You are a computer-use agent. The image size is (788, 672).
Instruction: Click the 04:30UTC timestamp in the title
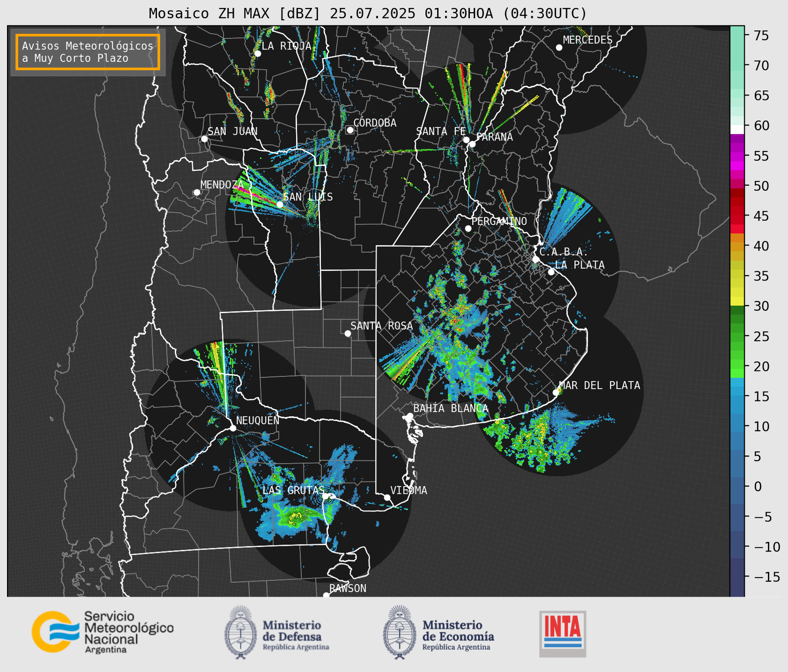point(545,14)
